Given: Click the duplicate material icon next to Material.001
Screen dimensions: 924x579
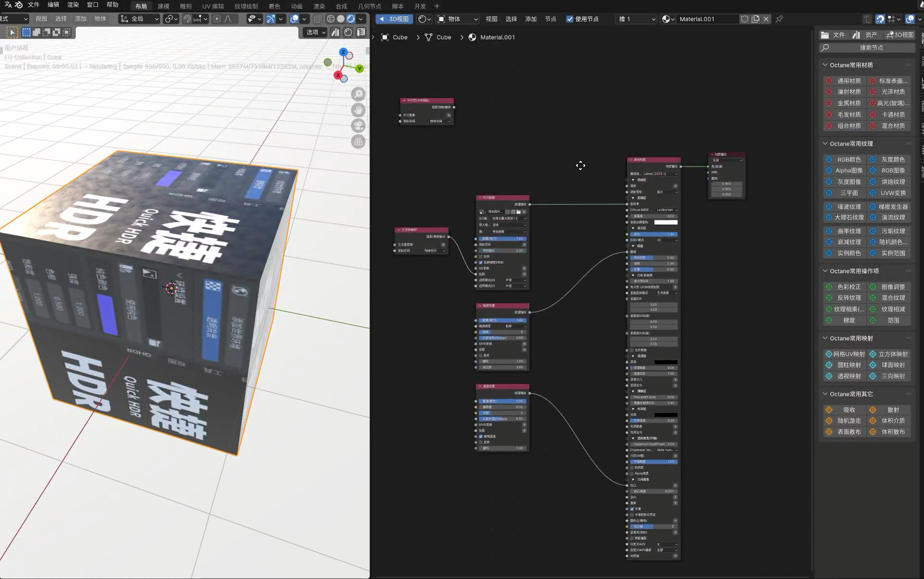Looking at the screenshot, I should pyautogui.click(x=756, y=19).
